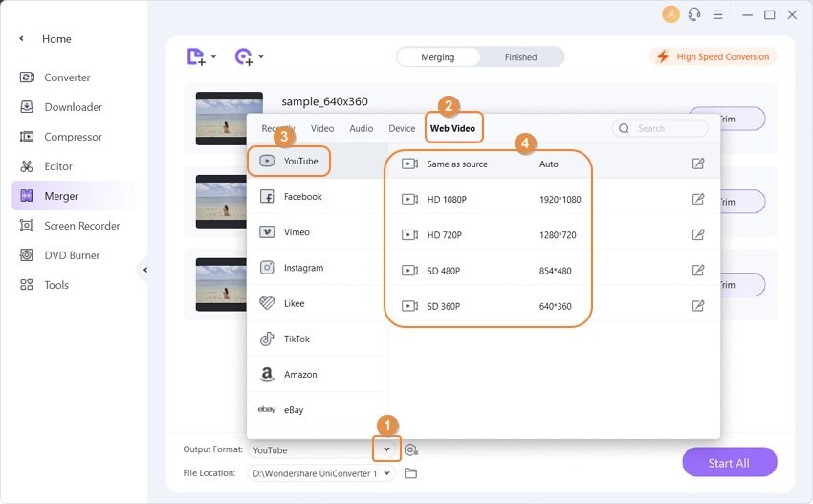Screen dimensions: 813x504
Task: Choose the Instagram platform
Action: coord(318,268)
